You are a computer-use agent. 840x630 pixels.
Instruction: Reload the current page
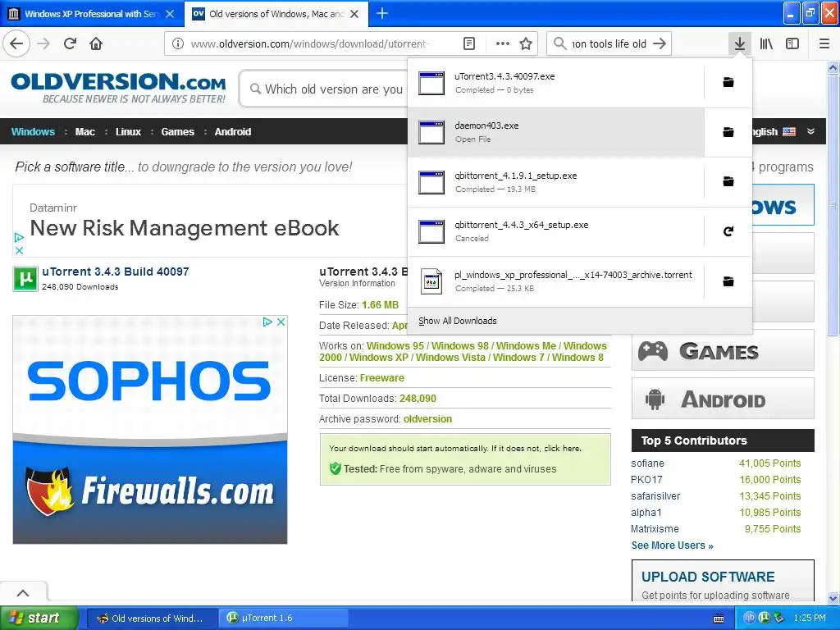click(x=70, y=43)
